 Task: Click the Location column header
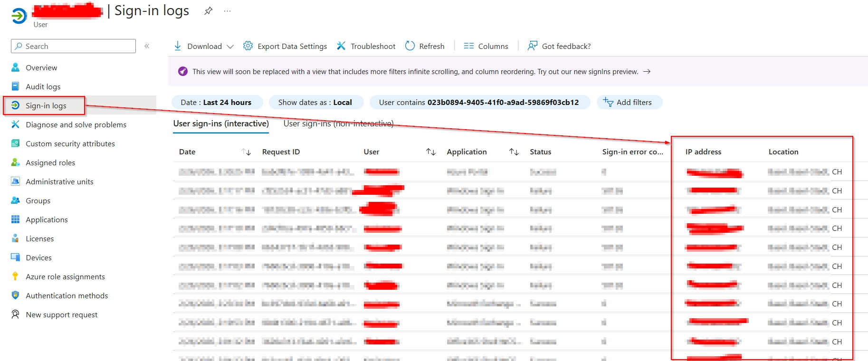(x=783, y=152)
